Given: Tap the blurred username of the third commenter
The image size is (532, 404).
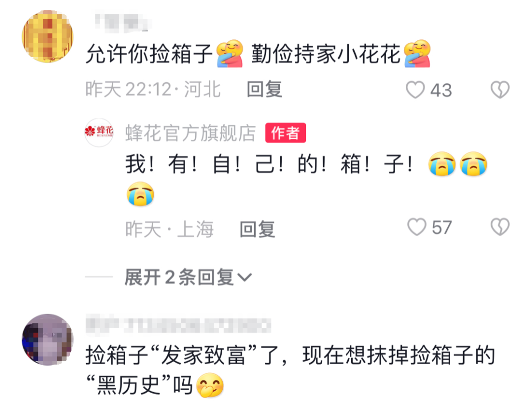Looking at the screenshot, I should (178, 325).
